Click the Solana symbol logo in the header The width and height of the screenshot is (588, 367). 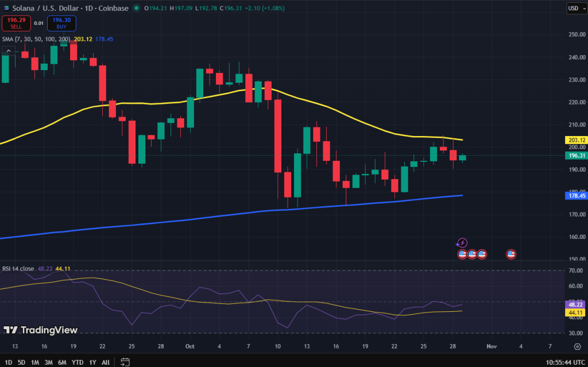click(6, 8)
